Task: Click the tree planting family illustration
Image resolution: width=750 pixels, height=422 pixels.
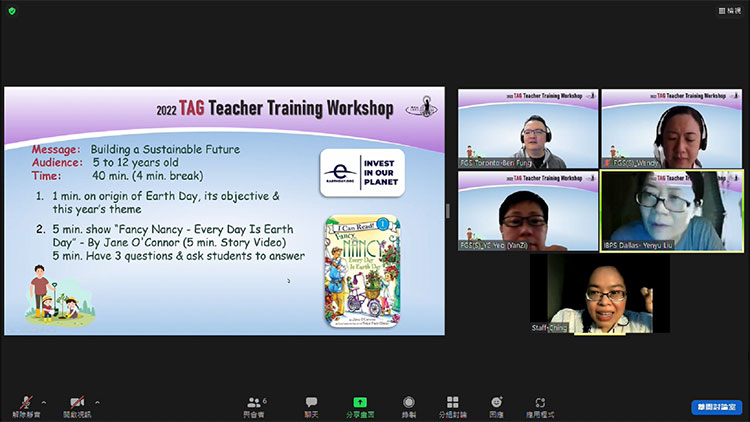Action: [59, 295]
